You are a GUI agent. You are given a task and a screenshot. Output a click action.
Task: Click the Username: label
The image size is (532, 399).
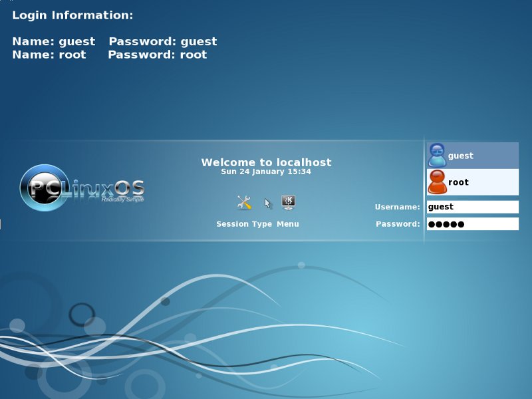click(397, 207)
